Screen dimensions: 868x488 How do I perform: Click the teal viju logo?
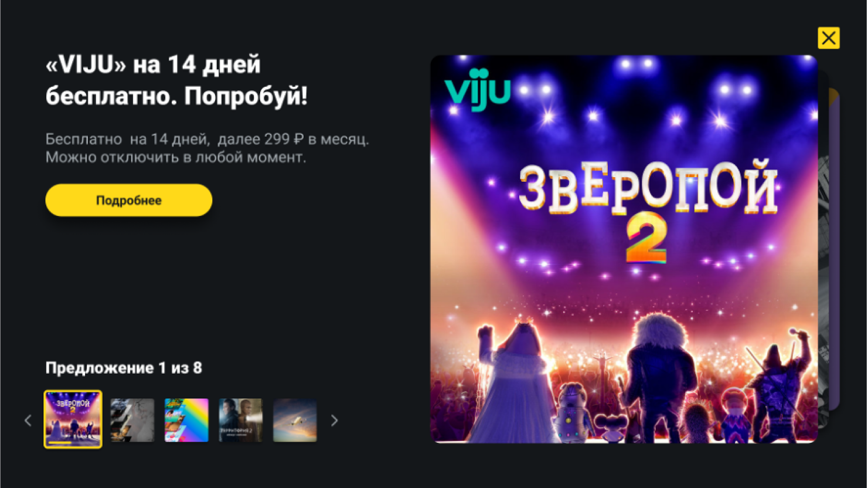[x=478, y=90]
